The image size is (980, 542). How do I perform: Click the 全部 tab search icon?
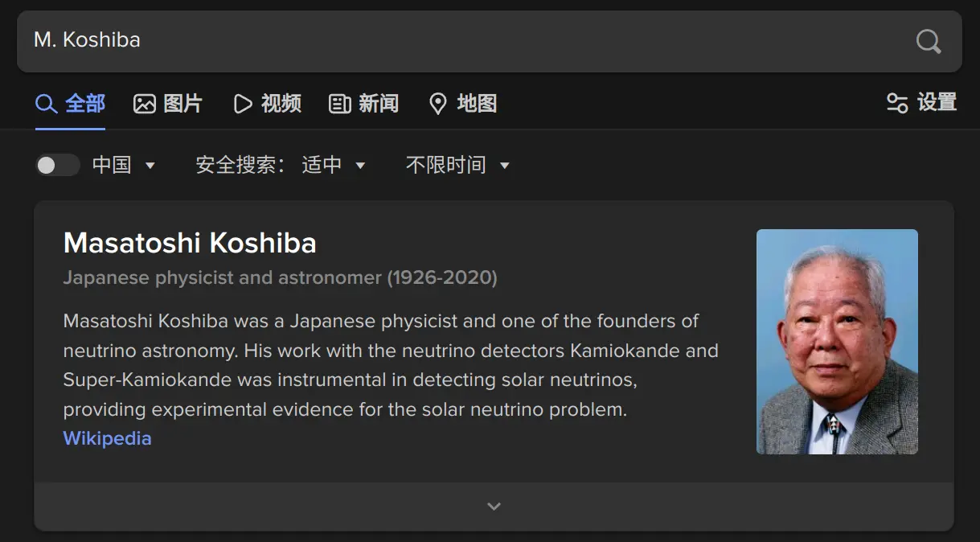[x=46, y=104]
